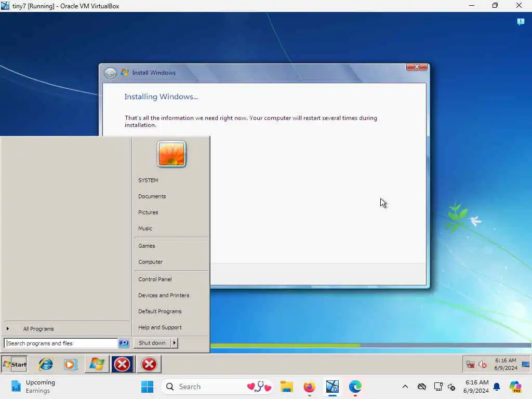Viewport: 532px width, 399px height.
Task: Click the VirtualBox title bar app icon
Action: [5, 6]
